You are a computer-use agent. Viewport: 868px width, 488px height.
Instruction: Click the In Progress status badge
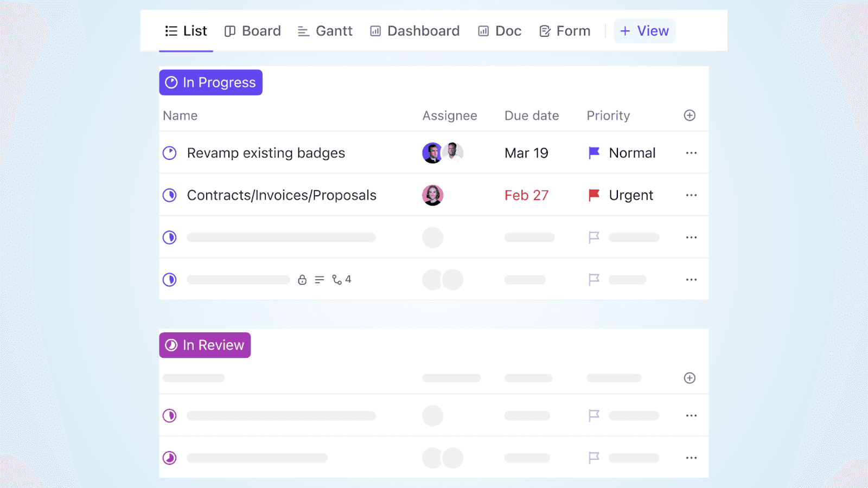210,82
